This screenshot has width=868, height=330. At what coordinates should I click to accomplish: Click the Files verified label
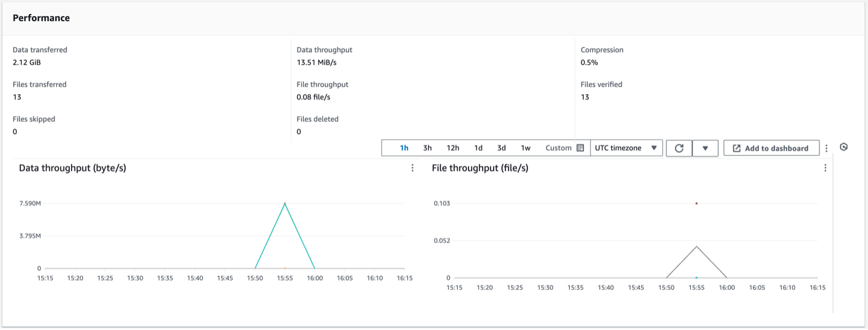(602, 84)
